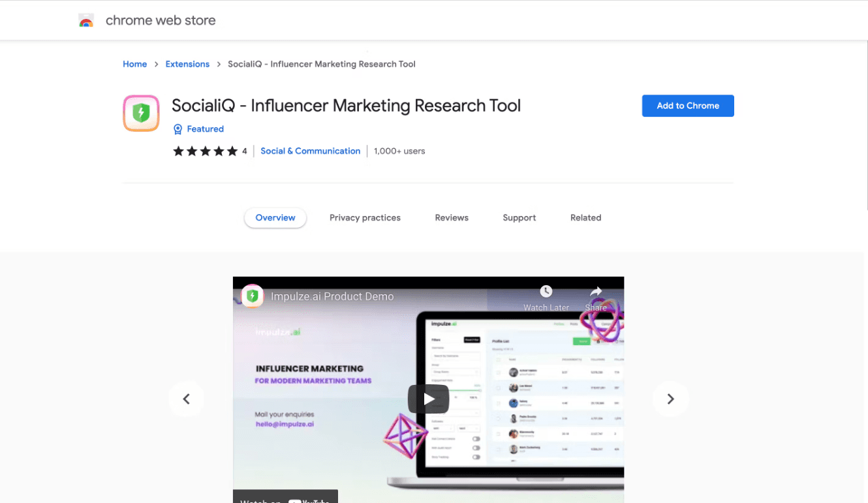The image size is (868, 503).
Task: Click the chrome web store header text
Action: click(x=161, y=20)
